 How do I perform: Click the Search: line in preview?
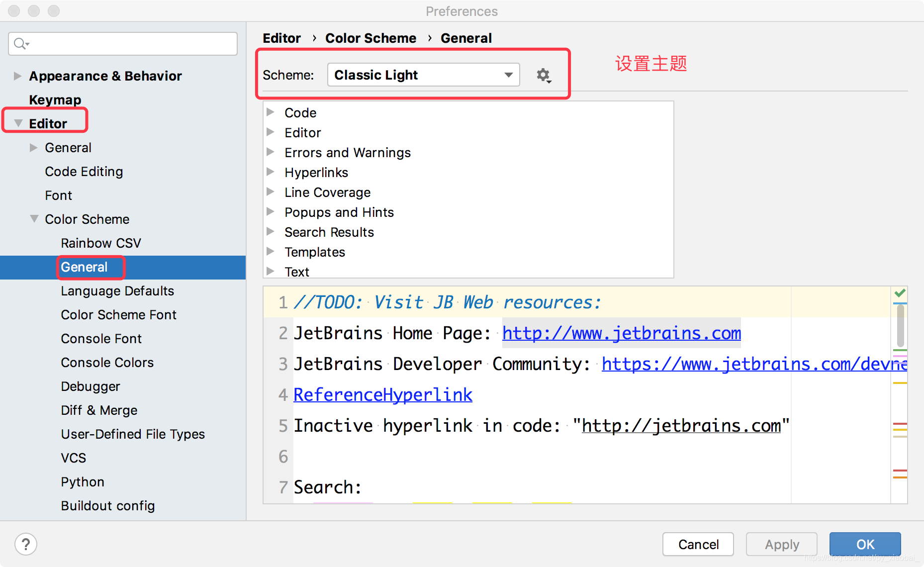pos(328,487)
